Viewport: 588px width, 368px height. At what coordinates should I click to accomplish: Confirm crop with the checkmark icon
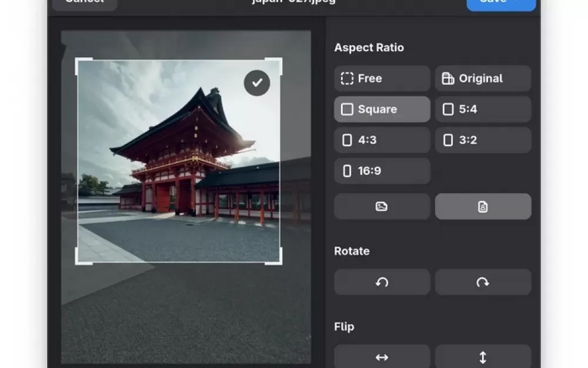click(257, 83)
